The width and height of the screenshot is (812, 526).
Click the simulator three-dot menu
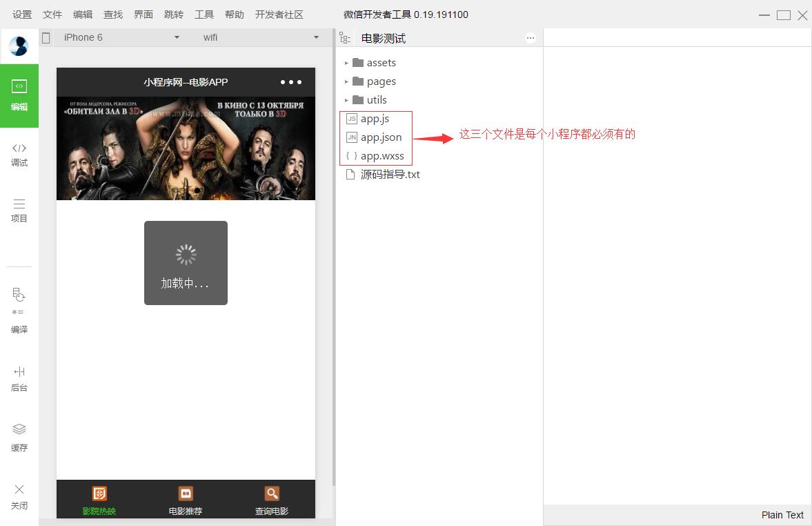tap(291, 82)
